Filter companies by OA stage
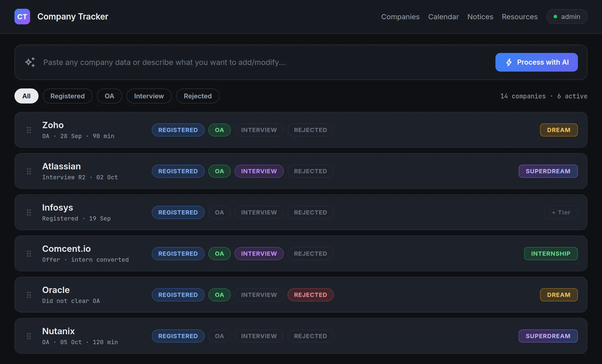The width and height of the screenshot is (602, 364). point(109,96)
